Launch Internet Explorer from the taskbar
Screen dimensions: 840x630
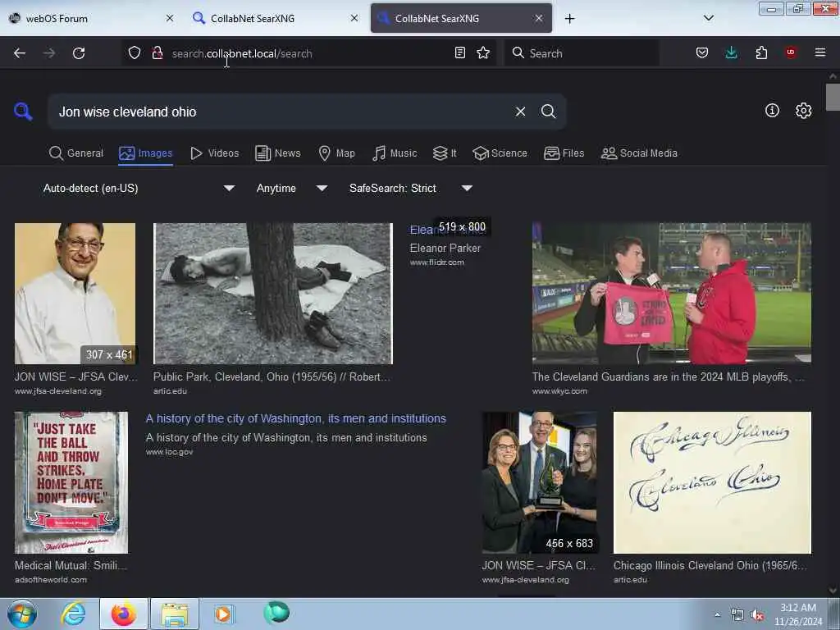[73, 614]
